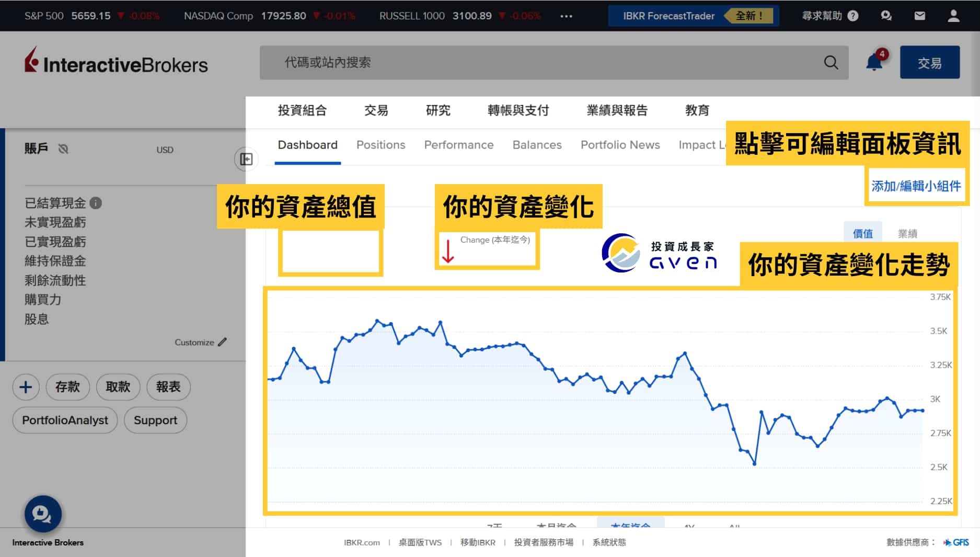This screenshot has height=557, width=980.
Task: Open the 投資者服務市場 footer link
Action: 544,542
